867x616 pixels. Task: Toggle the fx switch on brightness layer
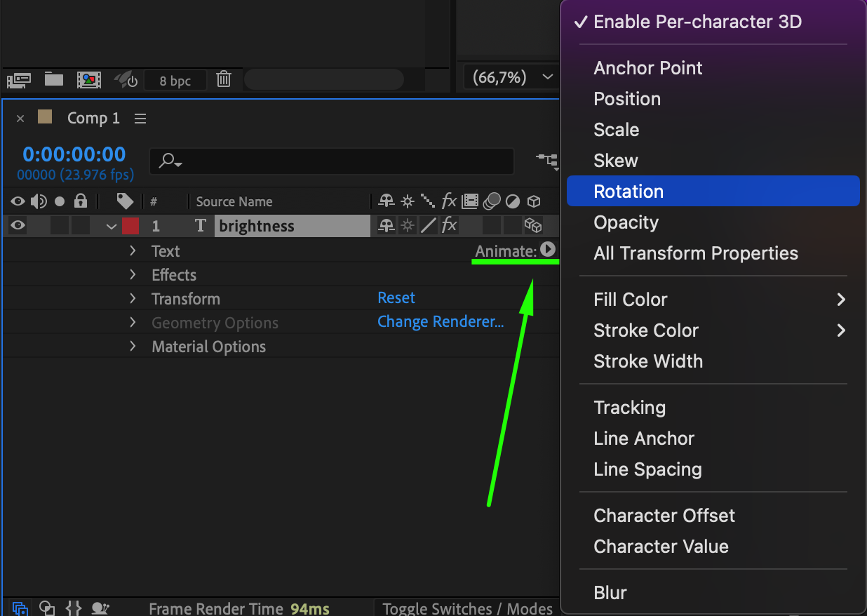click(x=449, y=226)
